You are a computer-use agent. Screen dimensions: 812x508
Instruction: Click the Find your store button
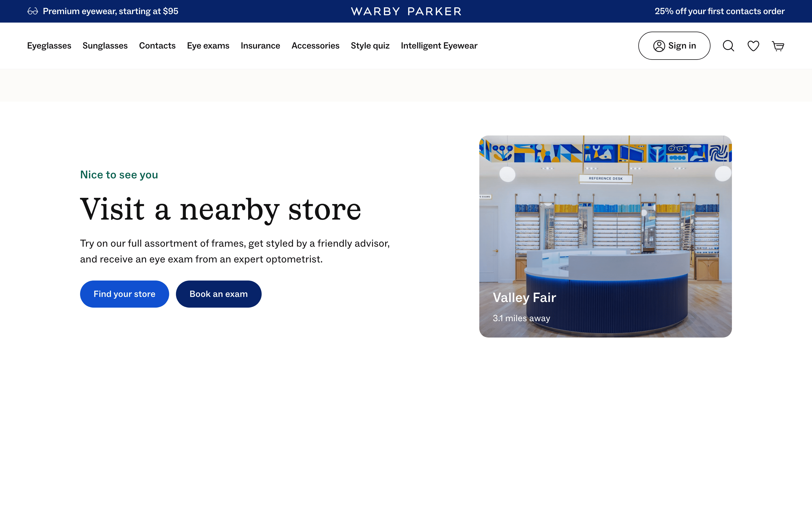[x=125, y=294]
